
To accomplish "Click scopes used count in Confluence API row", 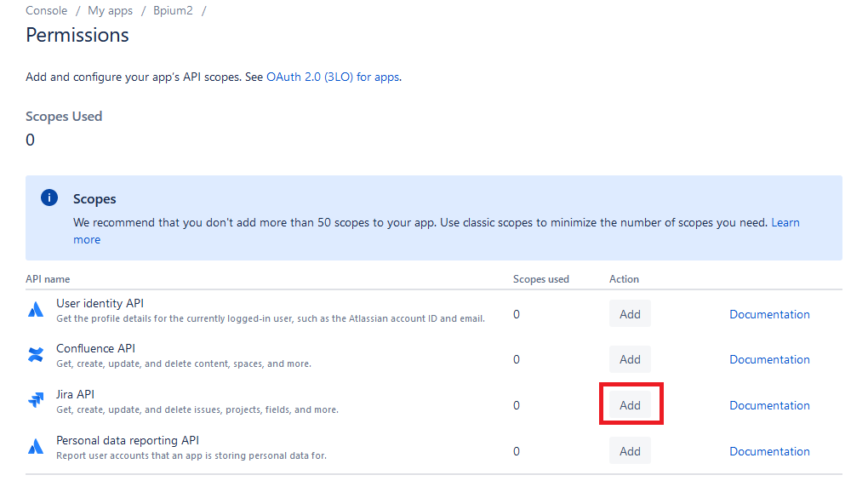I will [517, 359].
